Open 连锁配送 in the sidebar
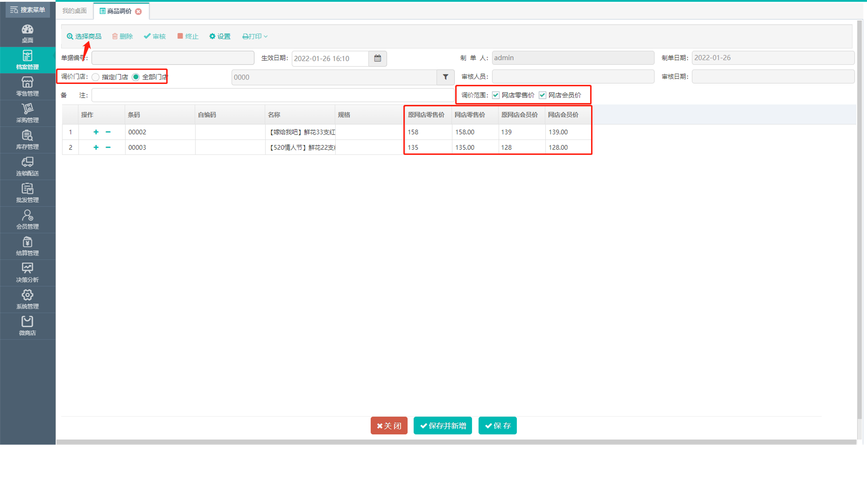The image size is (867, 504). pos(28,167)
